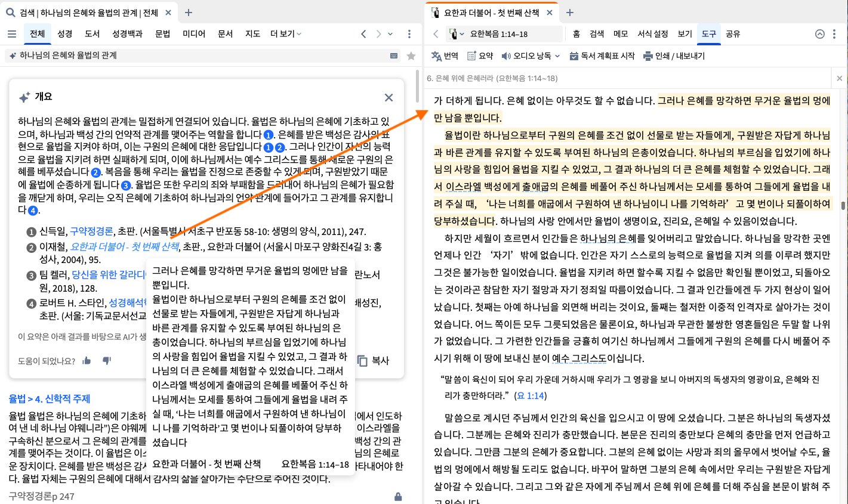Go back in the book panel
This screenshot has height=504, width=848.
[x=436, y=34]
